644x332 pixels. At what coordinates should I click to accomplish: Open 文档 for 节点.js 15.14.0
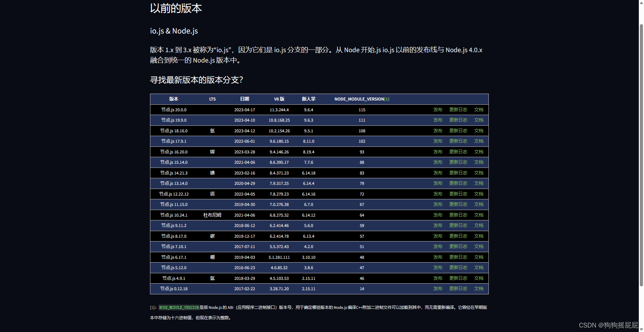[478, 162]
